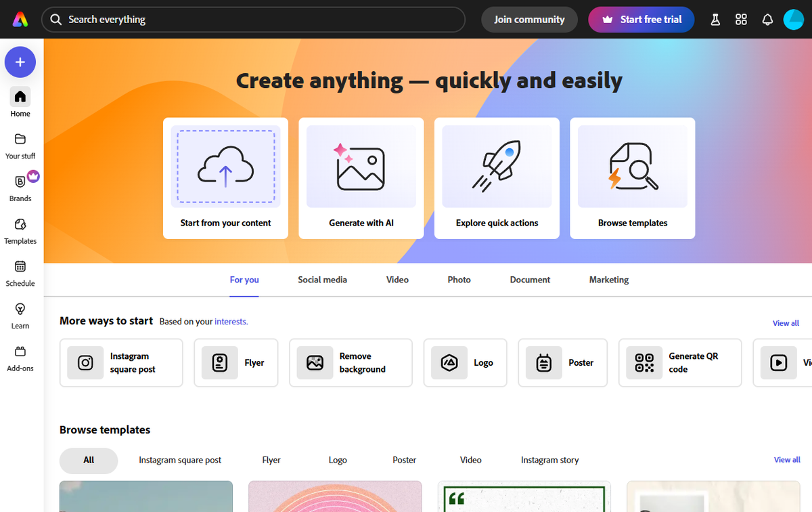Click the cloud upload icon
Viewport: 812px width, 512px height.
point(225,167)
